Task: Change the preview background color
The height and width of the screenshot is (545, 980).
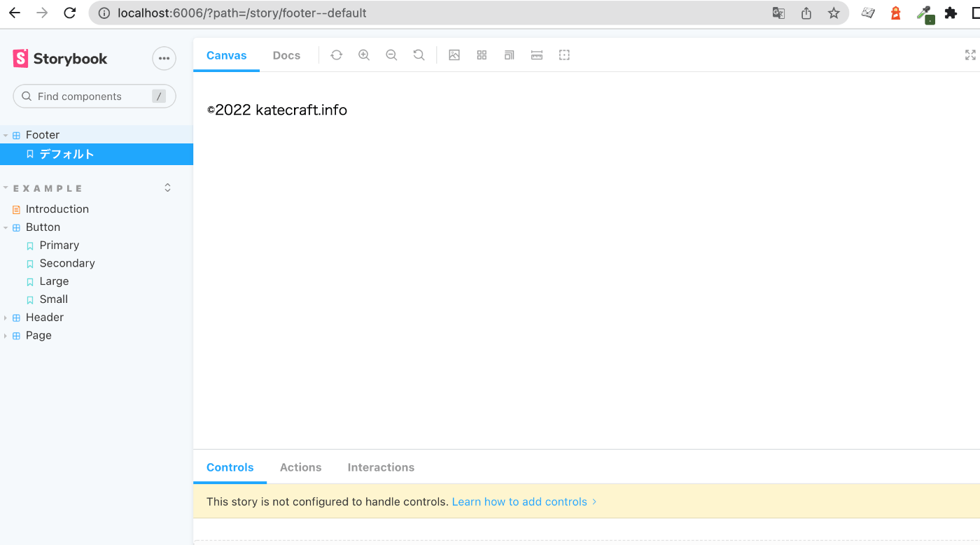Action: pos(454,55)
